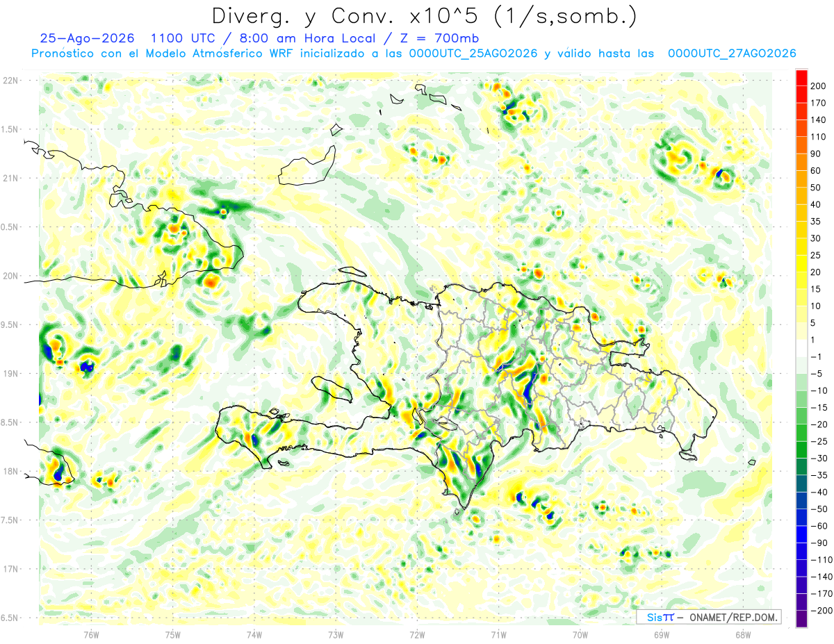Select the '60' value on the color scale
This screenshot has width=834, height=644.
pos(816,170)
